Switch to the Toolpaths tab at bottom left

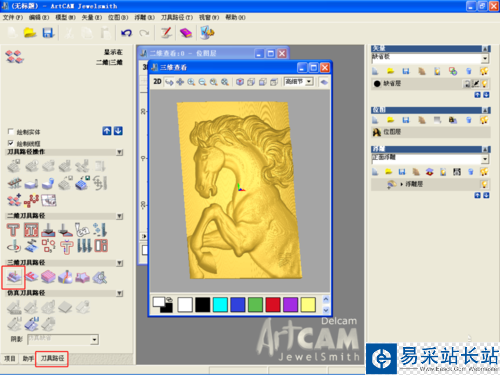[x=52, y=358]
